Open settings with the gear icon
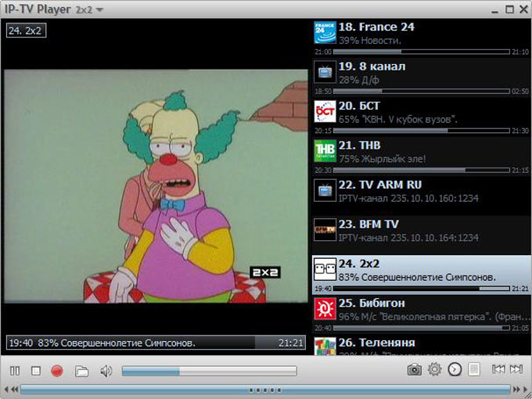 click(435, 369)
